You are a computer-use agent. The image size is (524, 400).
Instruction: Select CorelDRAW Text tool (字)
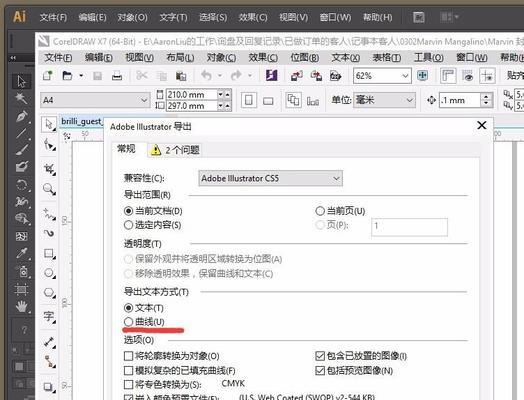tap(49, 316)
